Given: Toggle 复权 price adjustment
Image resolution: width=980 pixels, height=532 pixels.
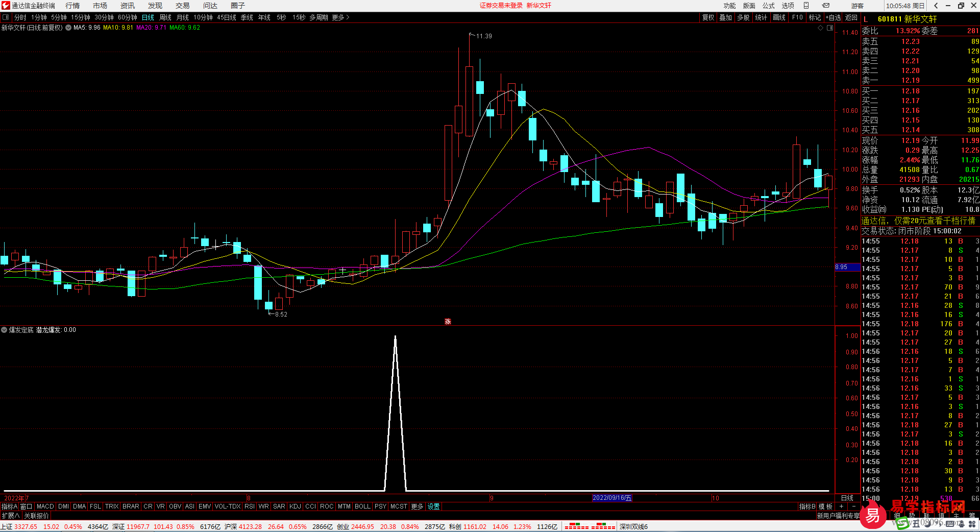Looking at the screenshot, I should coord(708,17).
